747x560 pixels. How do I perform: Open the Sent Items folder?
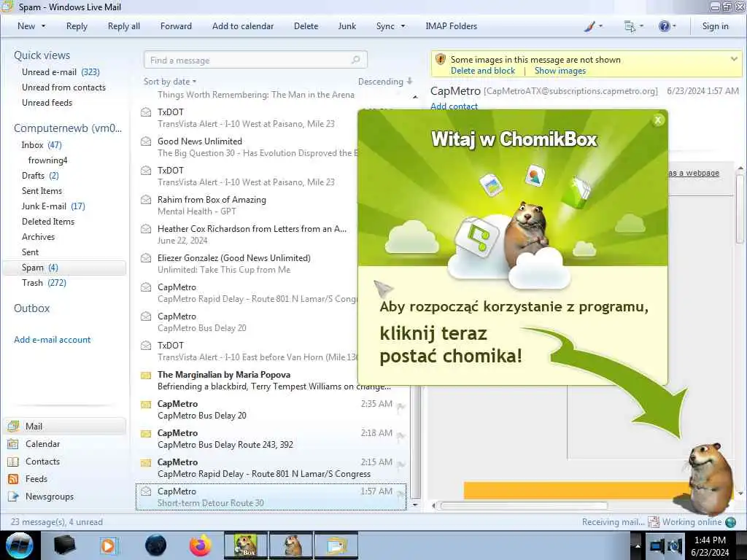(42, 190)
